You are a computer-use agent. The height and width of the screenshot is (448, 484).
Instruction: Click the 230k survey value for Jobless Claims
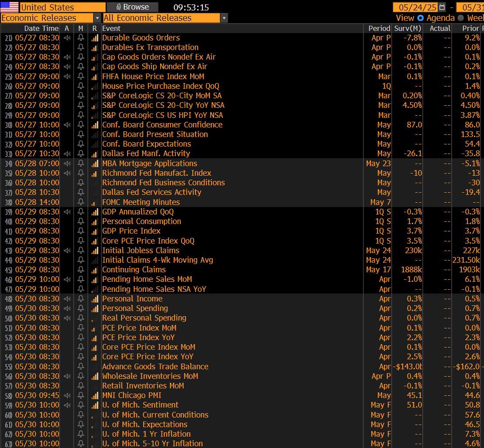coord(413,250)
